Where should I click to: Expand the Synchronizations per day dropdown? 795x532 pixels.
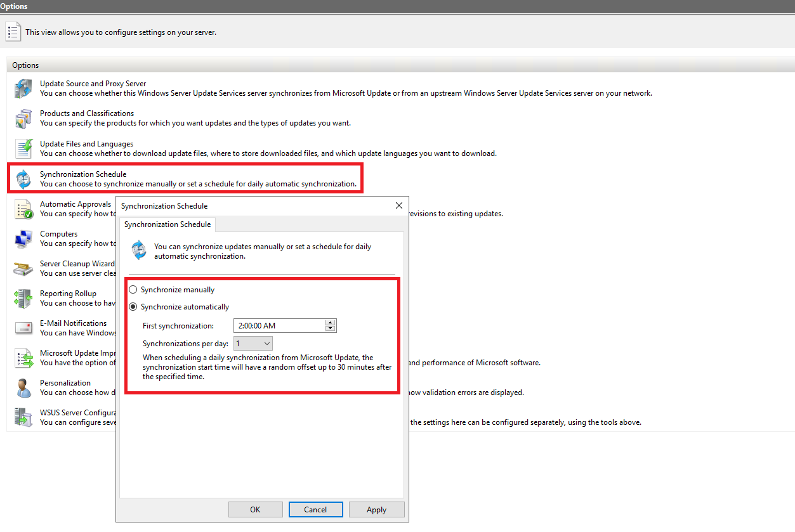253,344
